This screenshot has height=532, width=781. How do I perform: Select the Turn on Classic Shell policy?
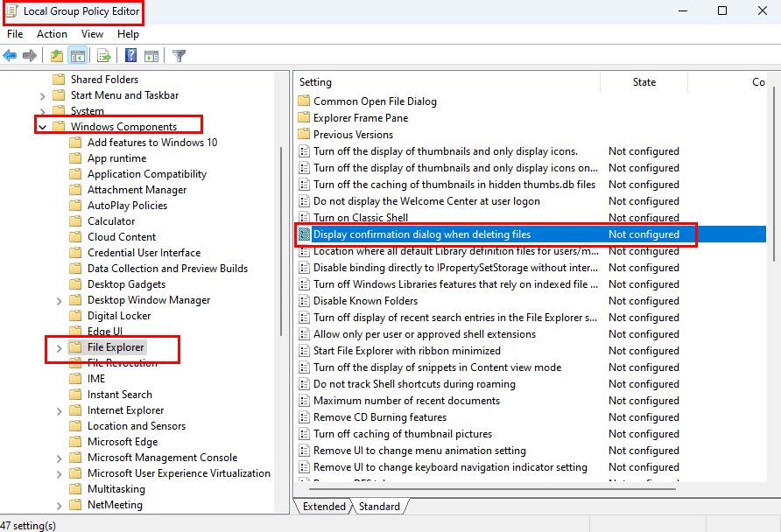[361, 218]
